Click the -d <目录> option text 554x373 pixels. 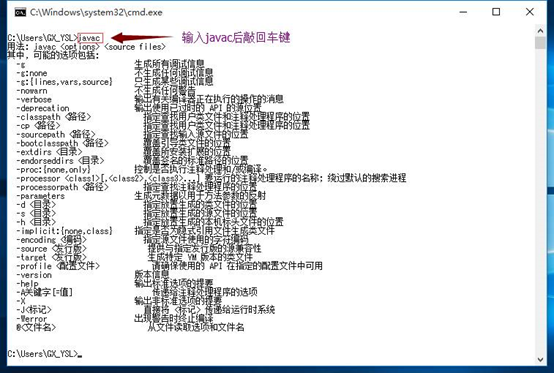(x=36, y=205)
